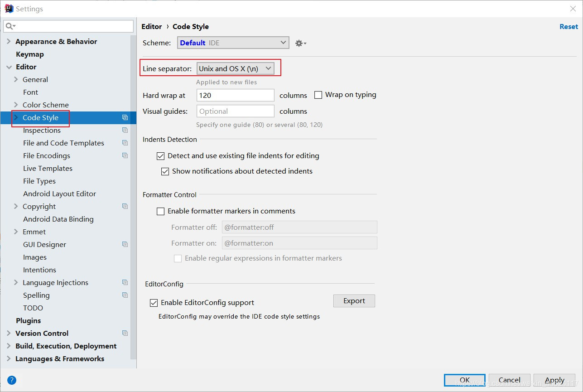This screenshot has height=392, width=583.
Task: Select Live Templates in the settings tree
Action: pyautogui.click(x=48, y=168)
